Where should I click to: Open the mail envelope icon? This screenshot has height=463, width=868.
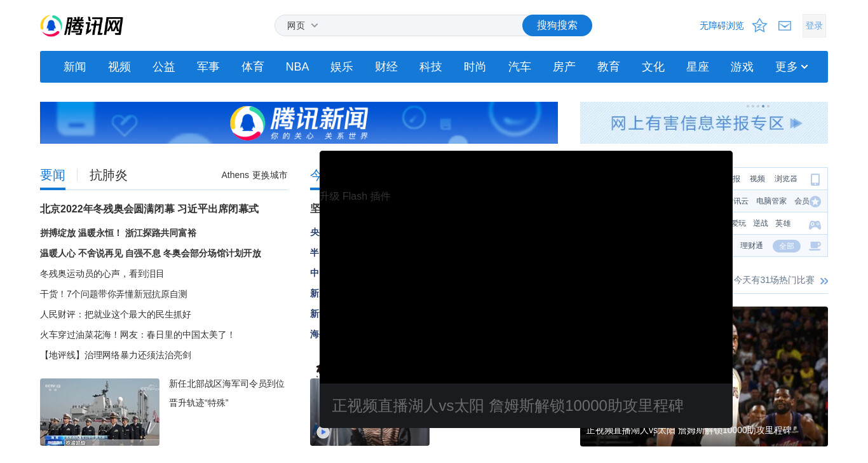(x=785, y=25)
